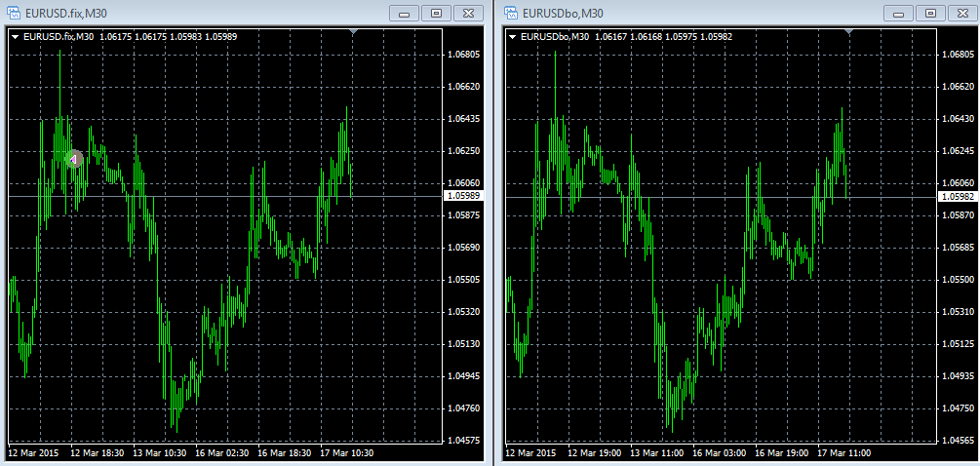Click the chart shift triangle atop EURUSDbo chart
980x466 pixels.
(848, 30)
